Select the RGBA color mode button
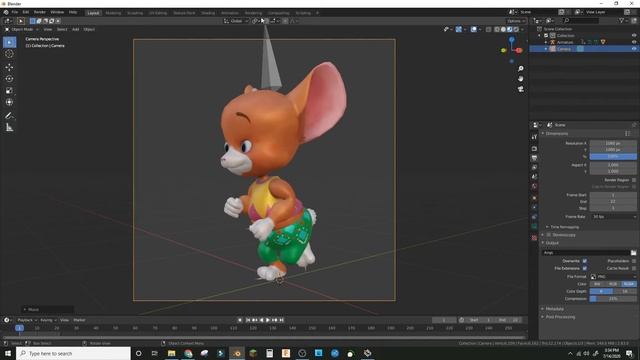The image size is (640, 360). pos(629,284)
